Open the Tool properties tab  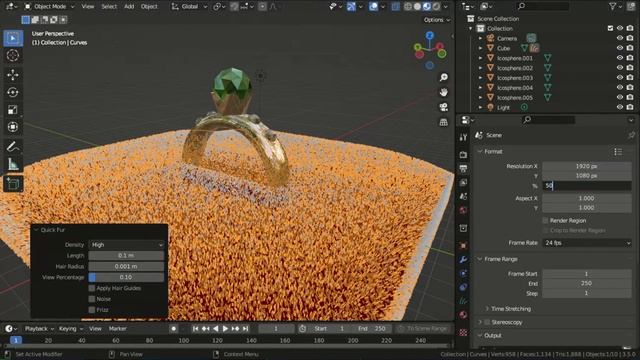tap(463, 137)
